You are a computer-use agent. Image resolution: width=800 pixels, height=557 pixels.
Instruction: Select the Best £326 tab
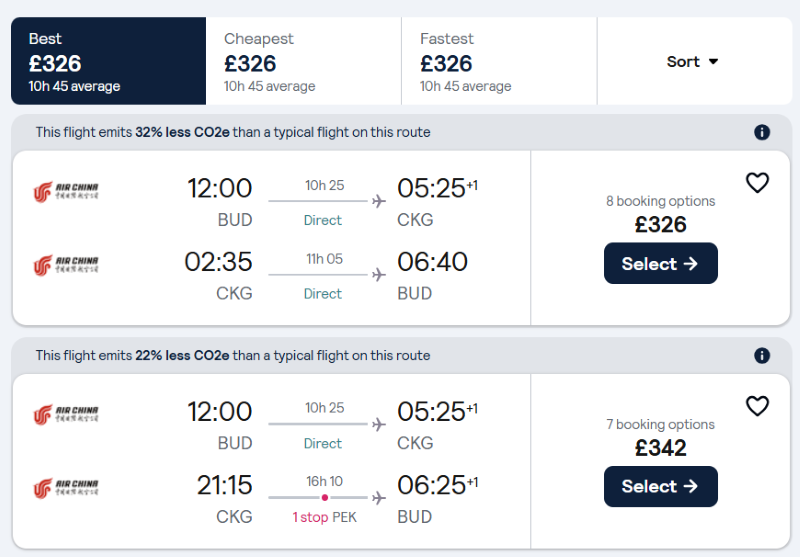108,62
